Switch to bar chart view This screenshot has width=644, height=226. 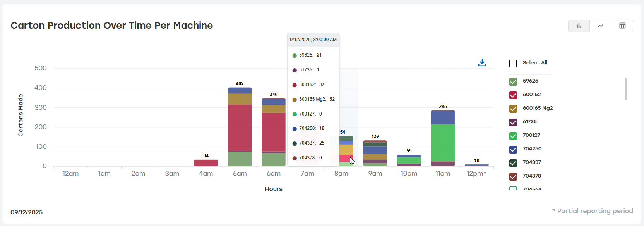pyautogui.click(x=579, y=26)
